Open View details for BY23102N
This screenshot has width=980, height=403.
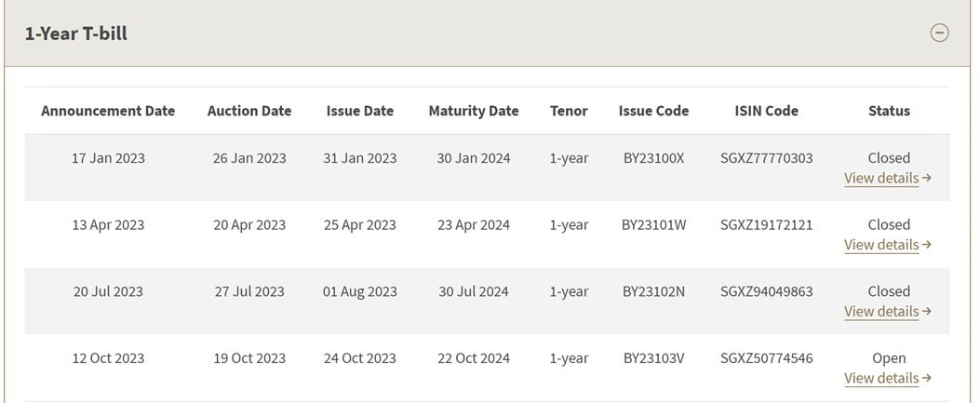881,312
